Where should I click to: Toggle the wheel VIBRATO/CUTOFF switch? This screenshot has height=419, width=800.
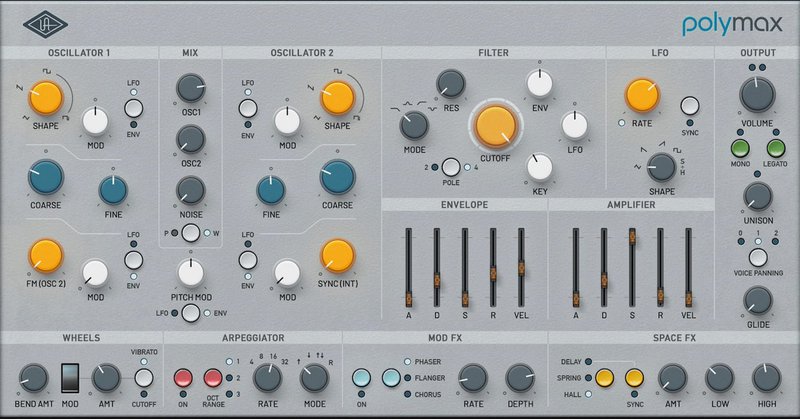(143, 378)
